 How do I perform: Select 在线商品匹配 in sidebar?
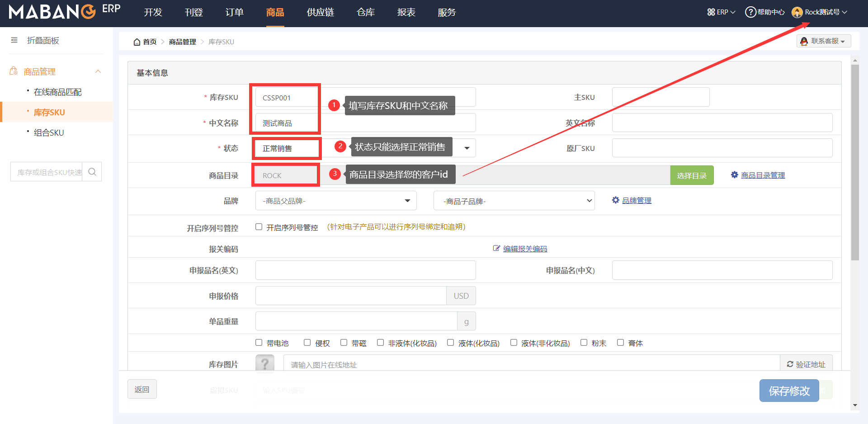[57, 92]
